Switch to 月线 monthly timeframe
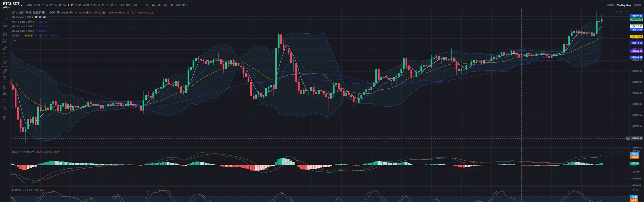Image resolution: width=644 pixels, height=202 pixels. pyautogui.click(x=135, y=5)
